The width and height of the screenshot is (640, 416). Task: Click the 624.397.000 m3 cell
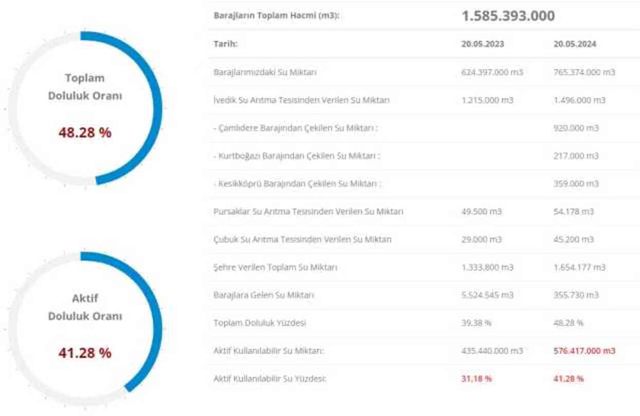[x=492, y=72]
